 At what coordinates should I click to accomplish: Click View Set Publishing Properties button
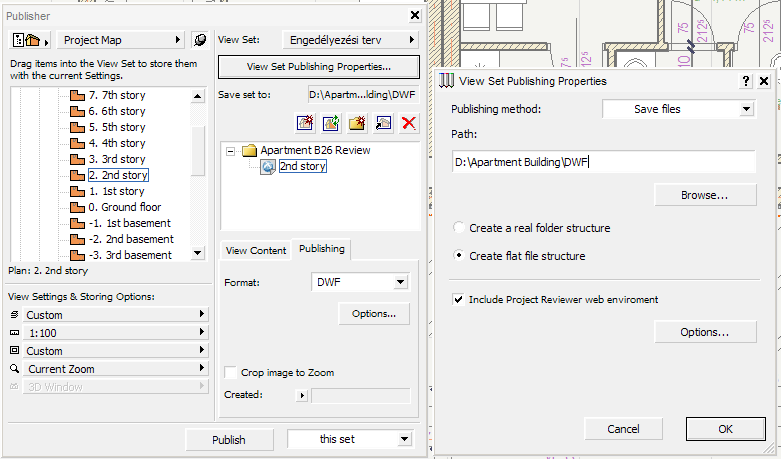(x=319, y=67)
